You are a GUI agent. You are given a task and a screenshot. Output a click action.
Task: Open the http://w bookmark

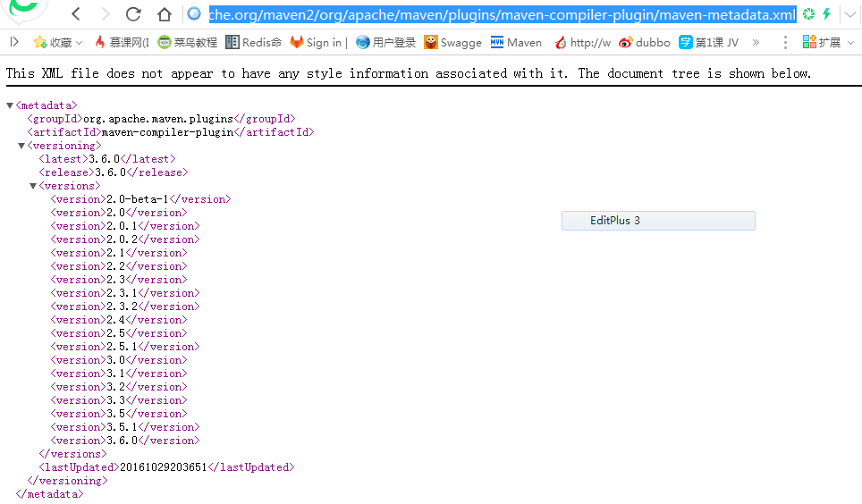583,42
